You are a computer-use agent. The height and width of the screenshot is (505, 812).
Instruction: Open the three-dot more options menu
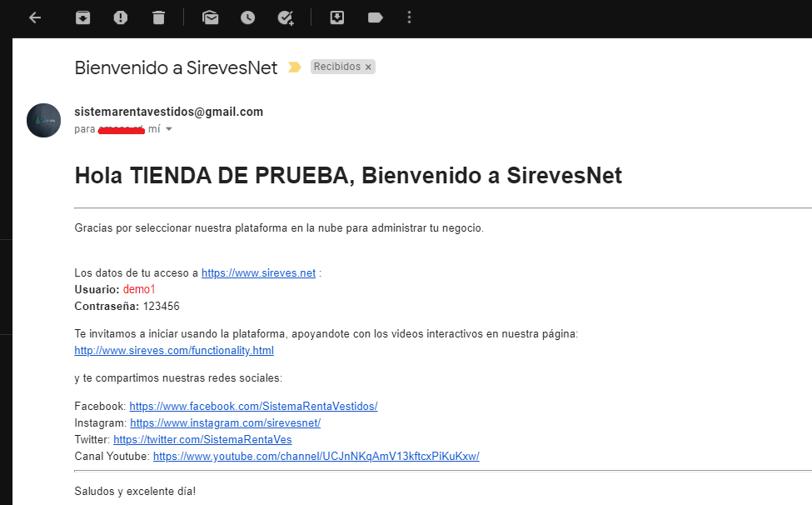coord(408,17)
